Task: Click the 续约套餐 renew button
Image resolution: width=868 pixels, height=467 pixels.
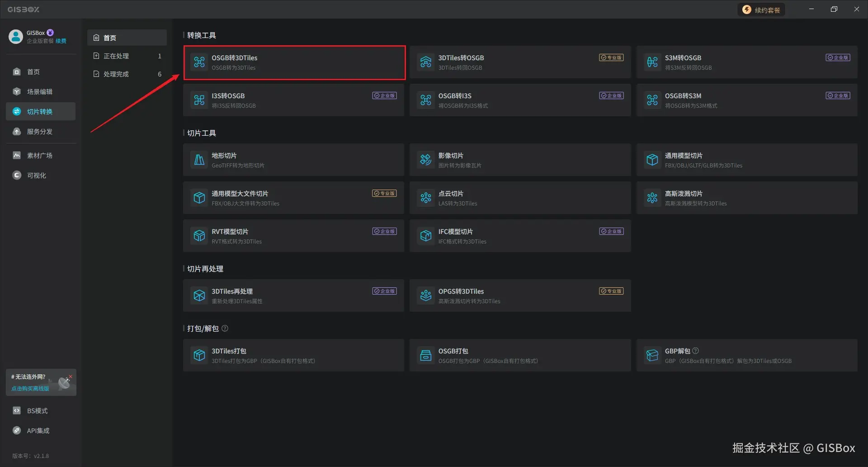Action: [762, 10]
